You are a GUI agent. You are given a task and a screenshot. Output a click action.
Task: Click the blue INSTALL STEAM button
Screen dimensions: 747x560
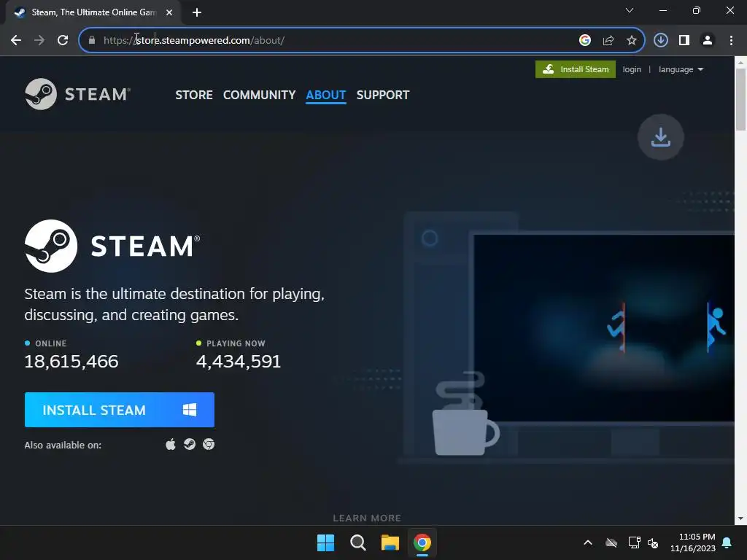tap(119, 410)
